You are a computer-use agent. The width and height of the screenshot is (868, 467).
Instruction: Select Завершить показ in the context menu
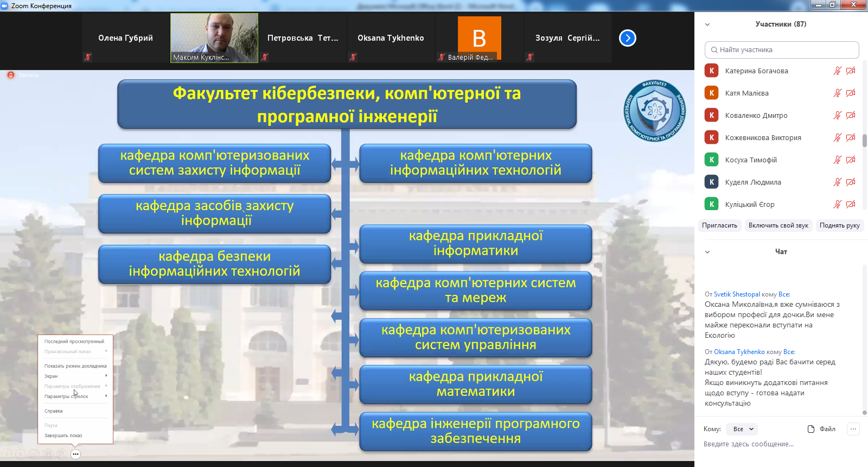(63, 436)
